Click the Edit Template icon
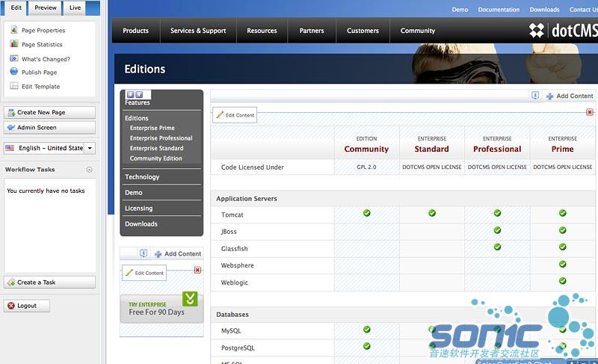 coord(14,86)
